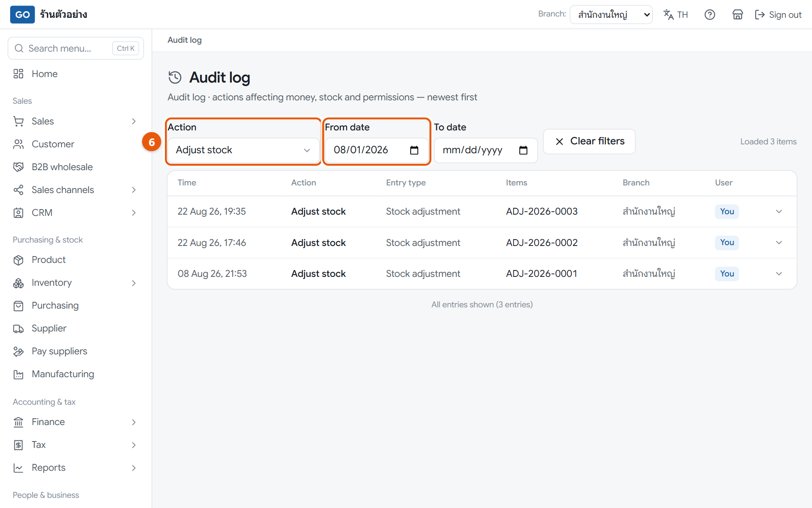This screenshot has height=508, width=812.
Task: Open B2B wholesale menu item
Action: coord(76,167)
